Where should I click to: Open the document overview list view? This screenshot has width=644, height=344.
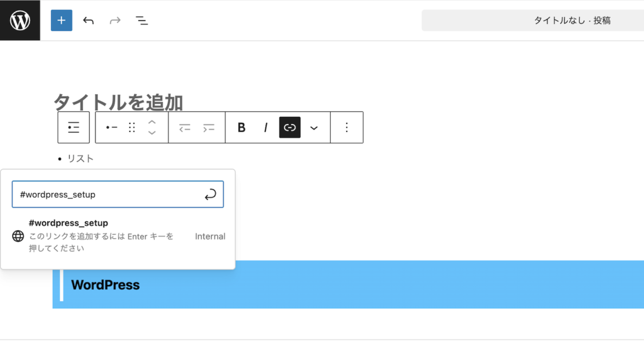(142, 21)
